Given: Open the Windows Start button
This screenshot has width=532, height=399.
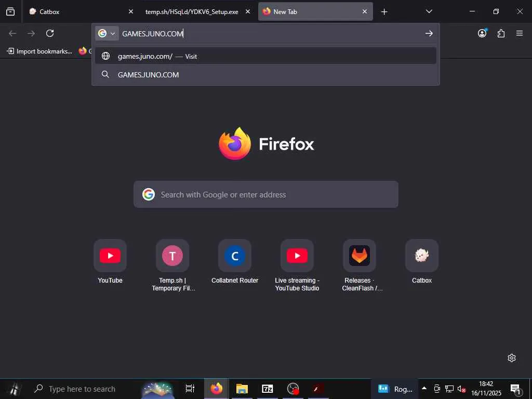Looking at the screenshot, I should point(14,389).
